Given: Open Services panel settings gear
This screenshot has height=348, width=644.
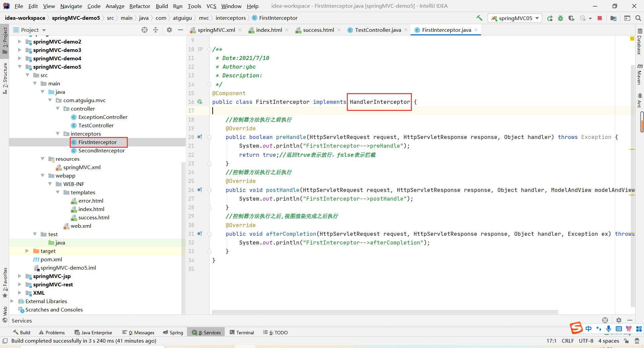Looking at the screenshot, I should click(619, 320).
